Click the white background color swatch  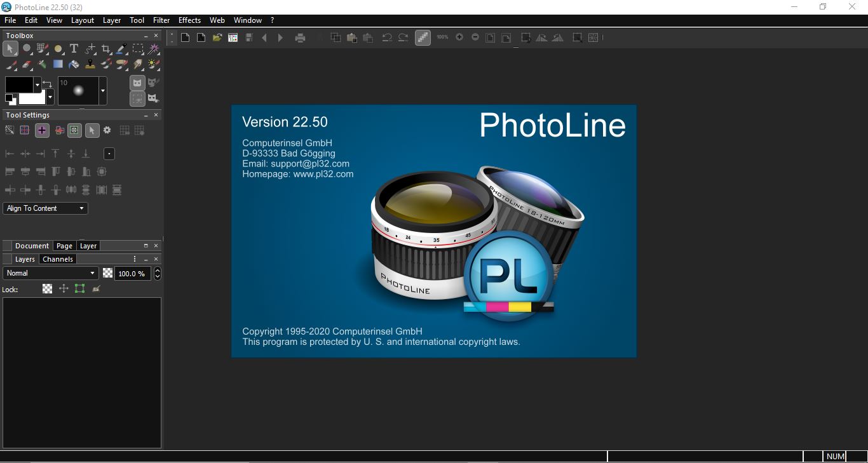(x=32, y=98)
